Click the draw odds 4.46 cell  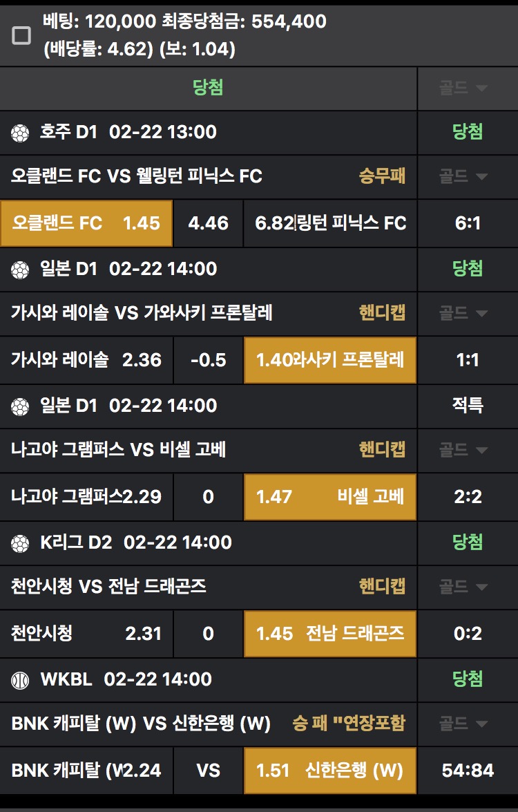click(x=208, y=223)
